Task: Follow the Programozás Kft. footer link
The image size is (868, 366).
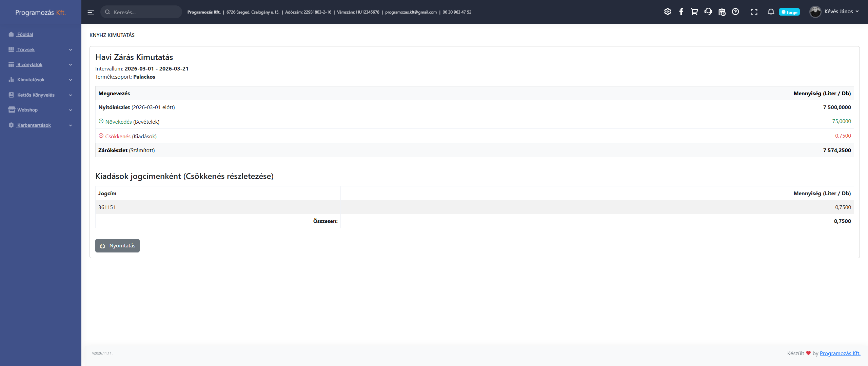Action: [x=840, y=353]
